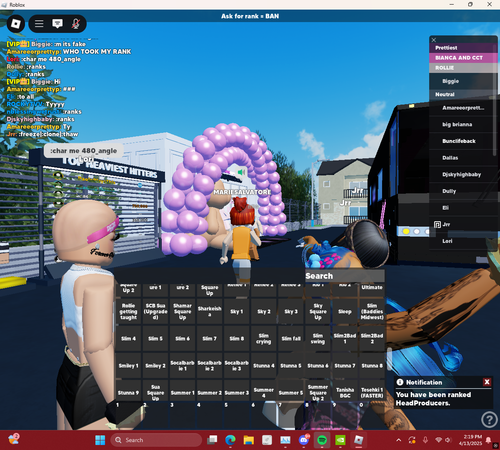Select the ROLLIE team header

[x=463, y=68]
